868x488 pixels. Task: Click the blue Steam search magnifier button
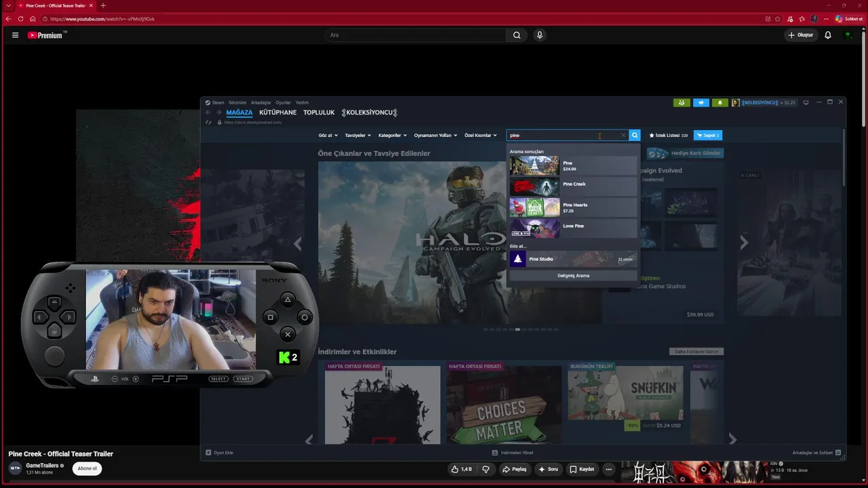coord(635,136)
